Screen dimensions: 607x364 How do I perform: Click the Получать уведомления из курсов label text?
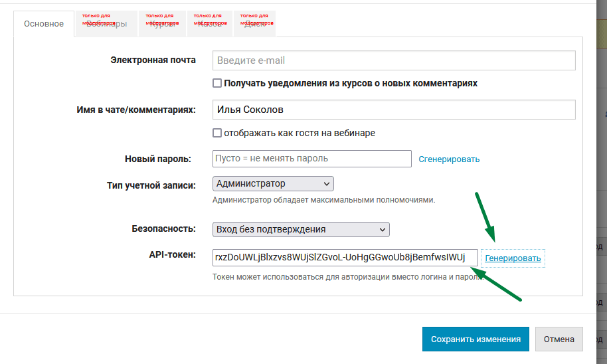(x=351, y=84)
